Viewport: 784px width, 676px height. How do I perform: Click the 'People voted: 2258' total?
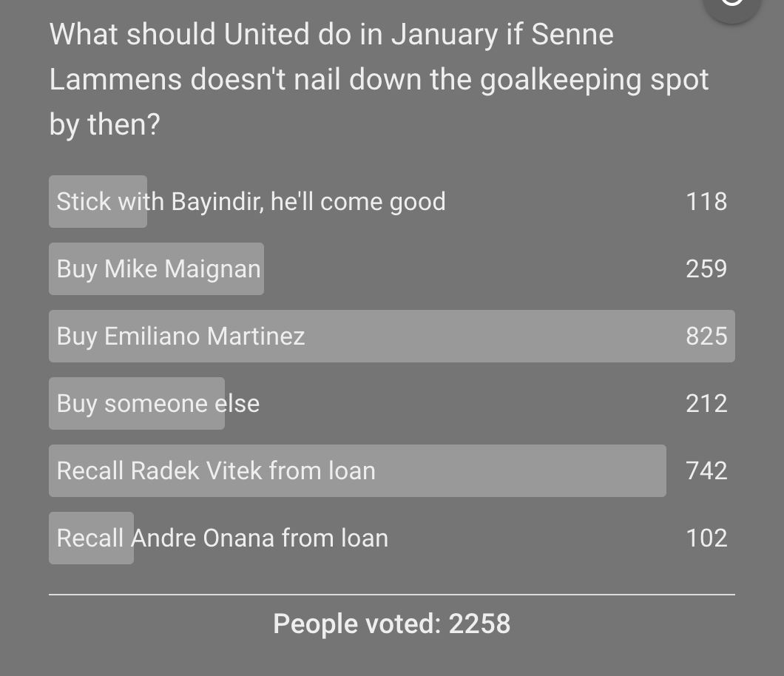pos(391,623)
